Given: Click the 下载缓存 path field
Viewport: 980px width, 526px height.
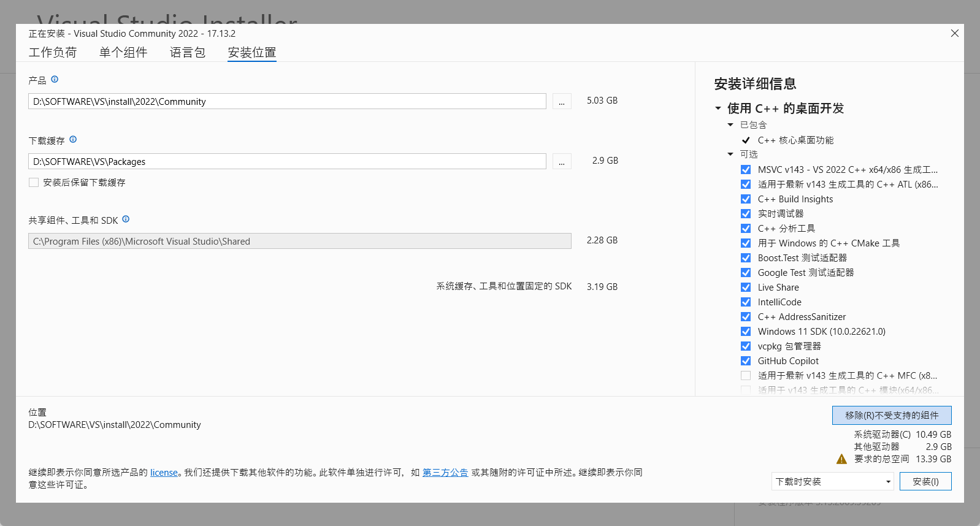Looking at the screenshot, I should tap(287, 161).
